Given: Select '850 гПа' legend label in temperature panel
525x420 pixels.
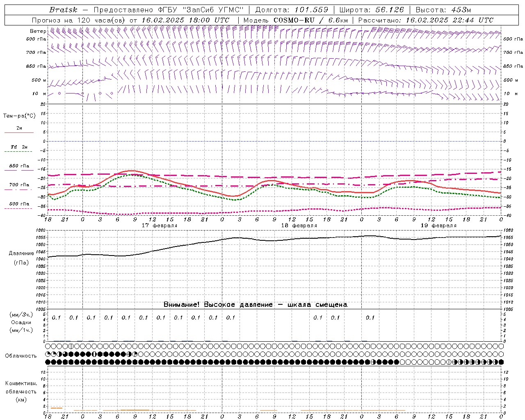Looking at the screenshot, I should [x=19, y=166].
